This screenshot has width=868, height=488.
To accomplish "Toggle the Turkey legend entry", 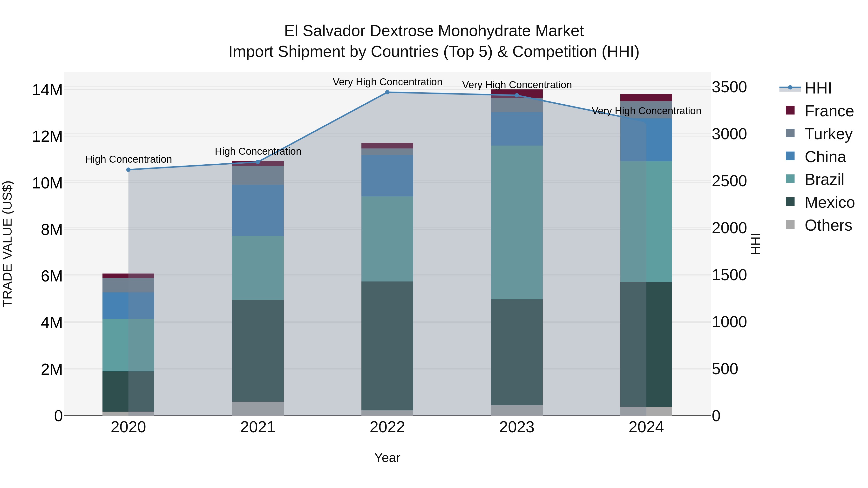I will pyautogui.click(x=819, y=134).
